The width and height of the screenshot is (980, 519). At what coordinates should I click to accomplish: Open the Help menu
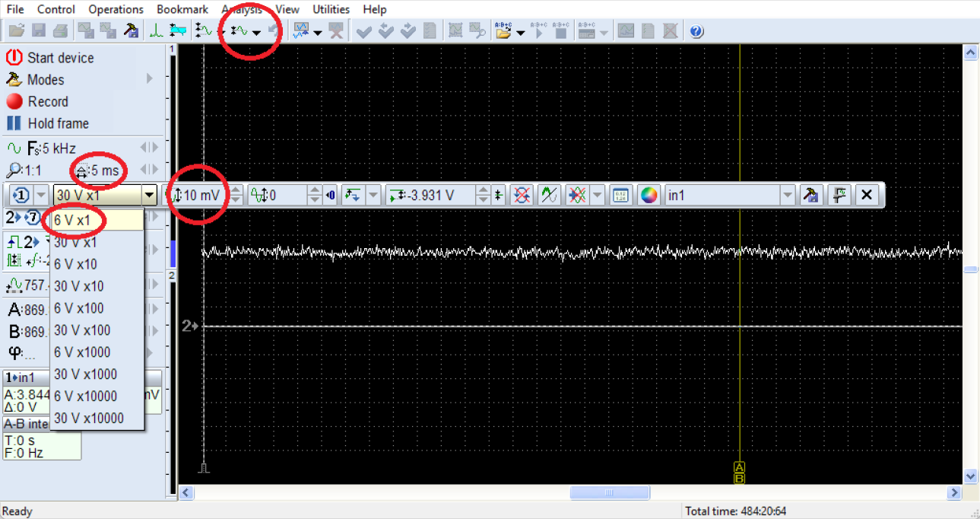coord(375,9)
